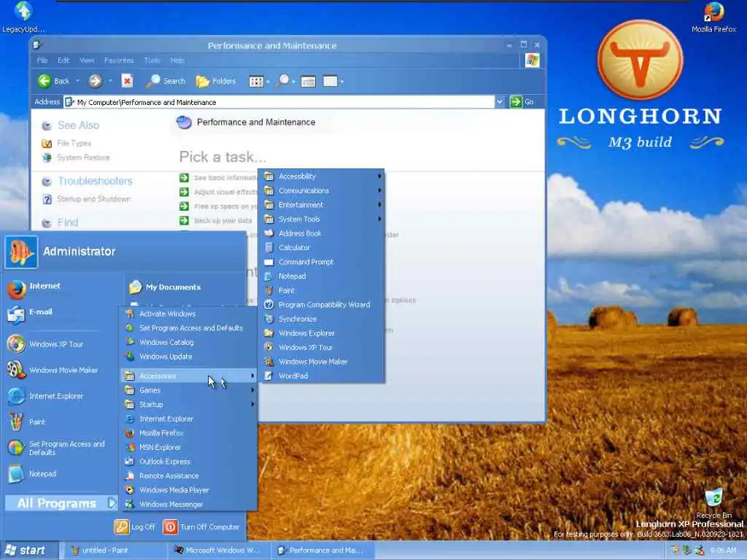Open Remote Assistance program entry

[x=189, y=476]
